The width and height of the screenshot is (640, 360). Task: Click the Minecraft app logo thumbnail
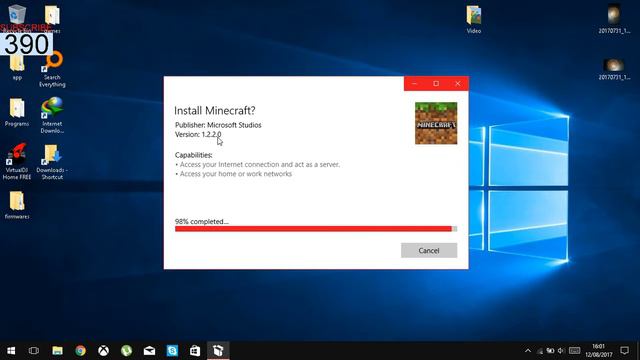(436, 123)
